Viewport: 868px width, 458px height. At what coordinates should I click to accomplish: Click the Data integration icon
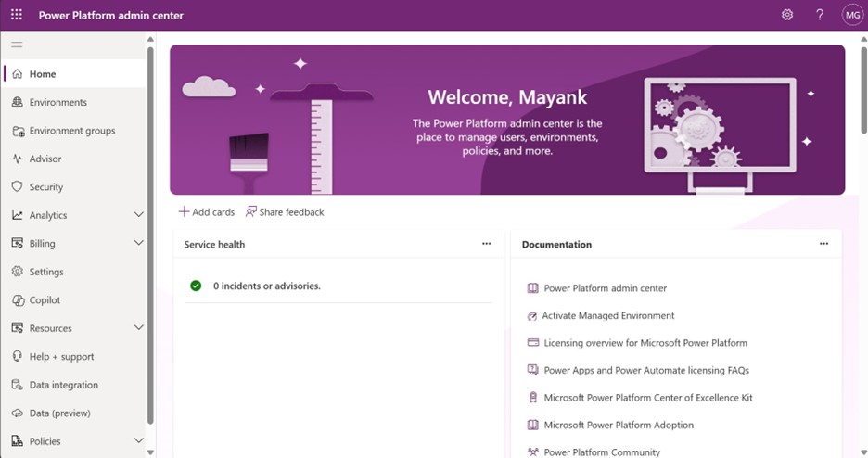(x=18, y=385)
